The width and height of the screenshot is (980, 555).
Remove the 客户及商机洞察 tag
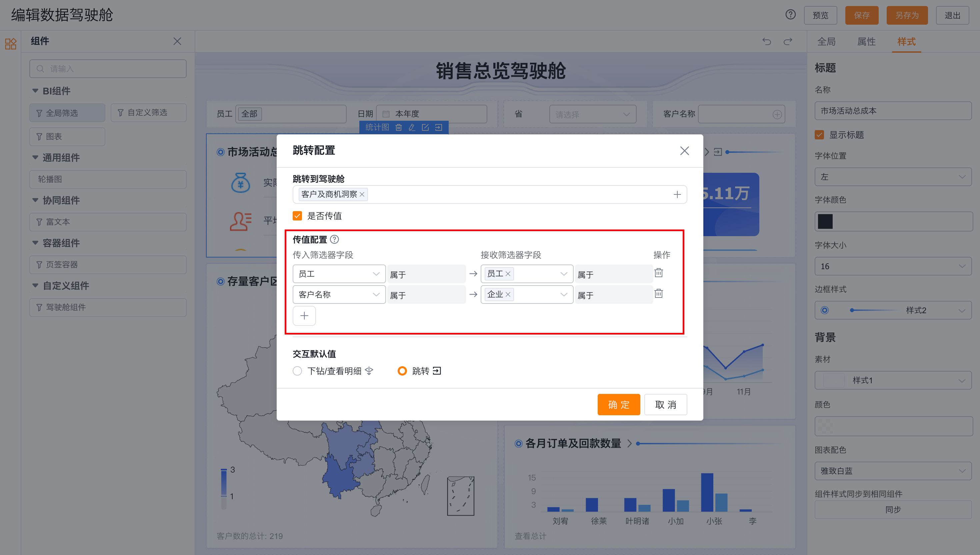[362, 194]
